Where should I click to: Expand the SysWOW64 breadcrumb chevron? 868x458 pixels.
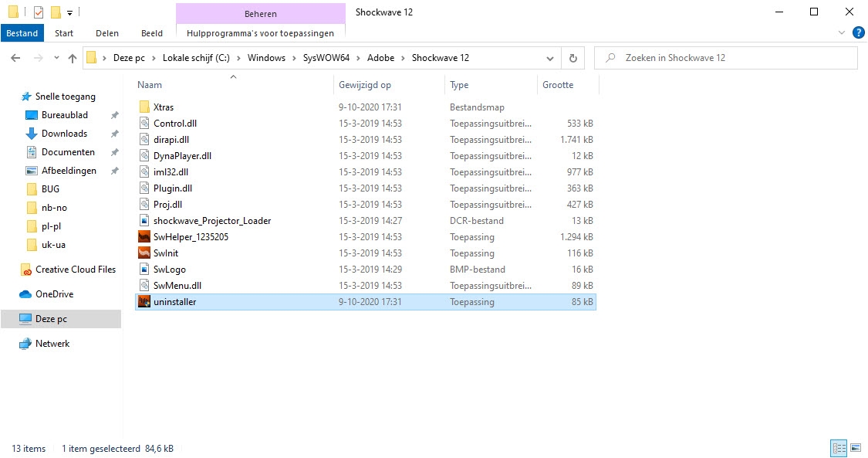[359, 58]
